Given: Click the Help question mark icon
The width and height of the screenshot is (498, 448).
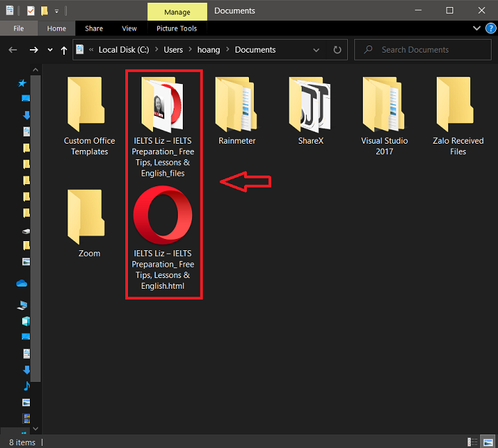Looking at the screenshot, I should tap(491, 28).
